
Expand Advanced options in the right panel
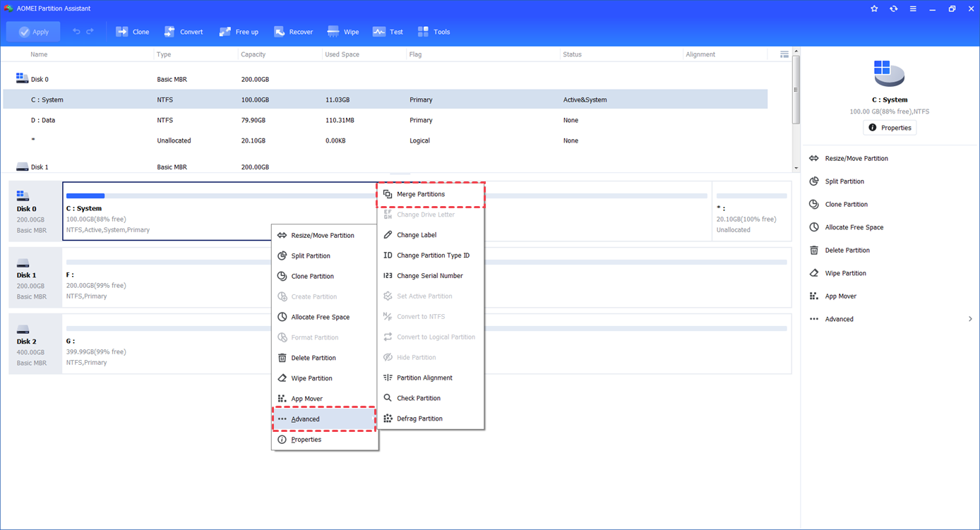pos(891,319)
